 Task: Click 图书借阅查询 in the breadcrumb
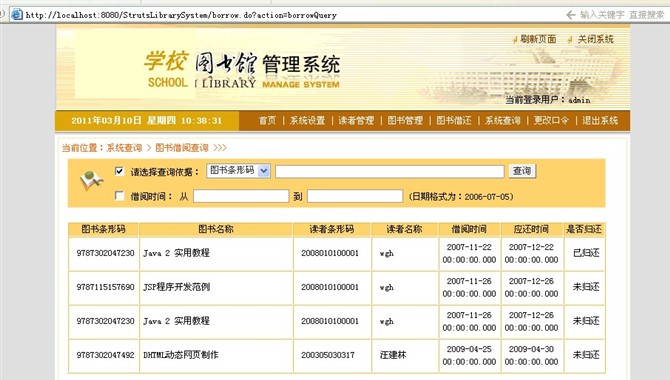pos(182,148)
